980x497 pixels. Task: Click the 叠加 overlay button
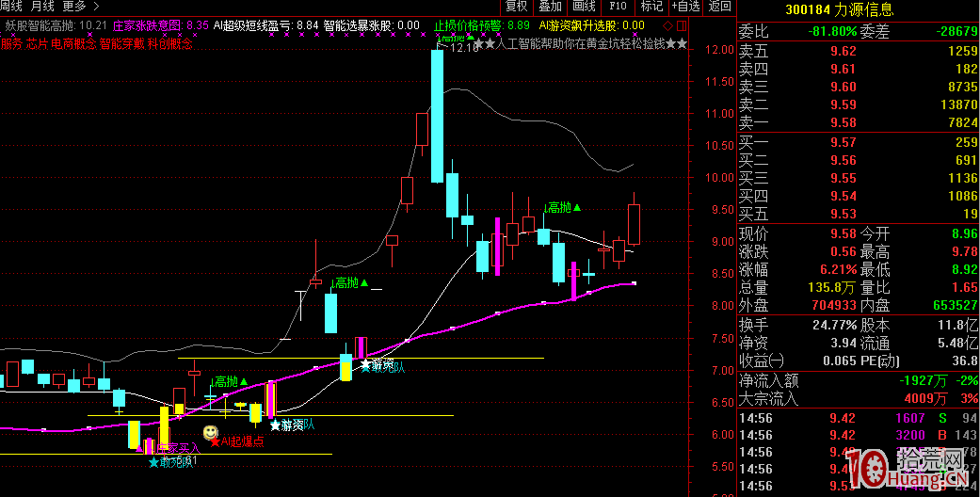[x=550, y=7]
